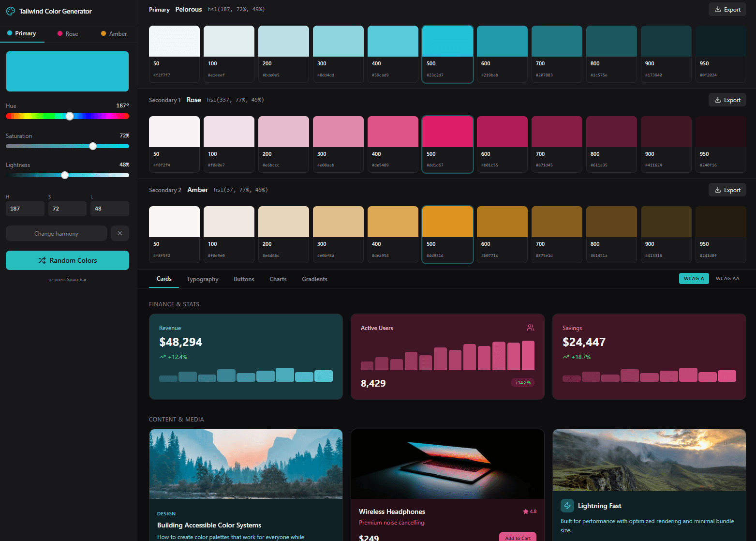Click the X button beside Change harmony
This screenshot has width=756, height=541.
pos(120,233)
